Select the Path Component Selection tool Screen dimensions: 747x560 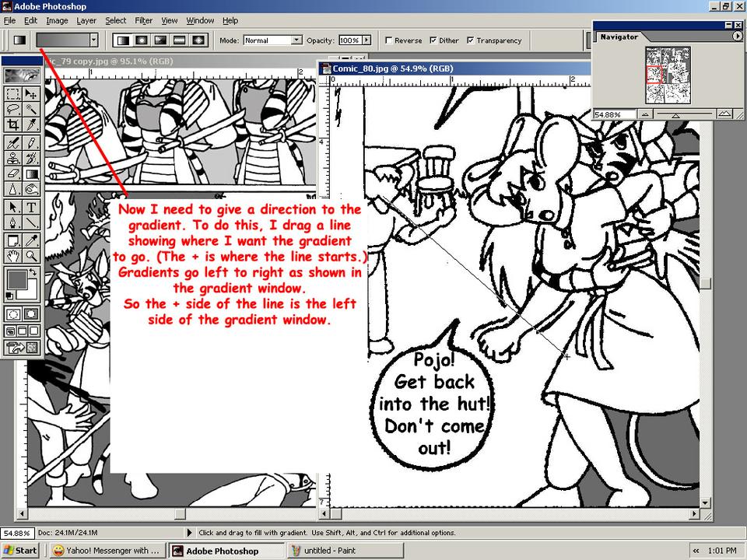[13, 207]
